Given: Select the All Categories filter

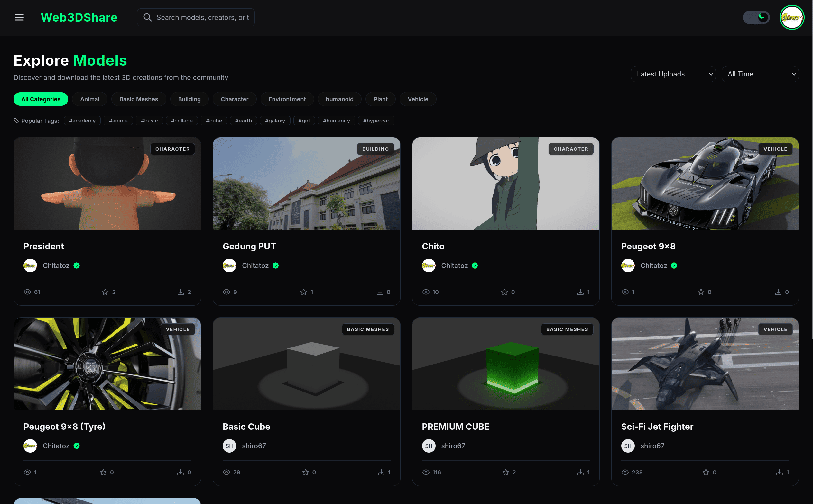Looking at the screenshot, I should point(41,99).
